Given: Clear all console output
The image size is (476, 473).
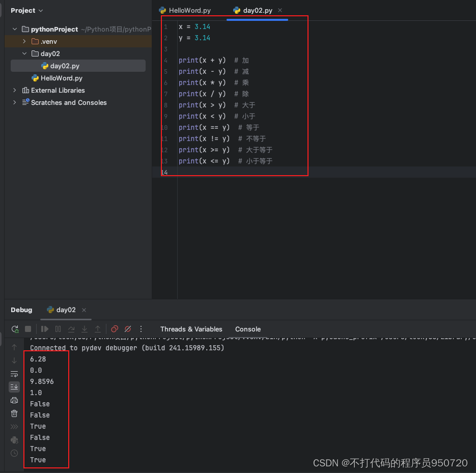Looking at the screenshot, I should [14, 413].
